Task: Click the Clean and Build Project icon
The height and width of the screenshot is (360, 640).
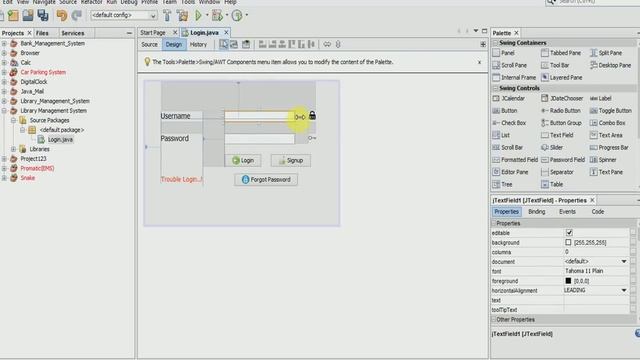Action: click(x=182, y=16)
